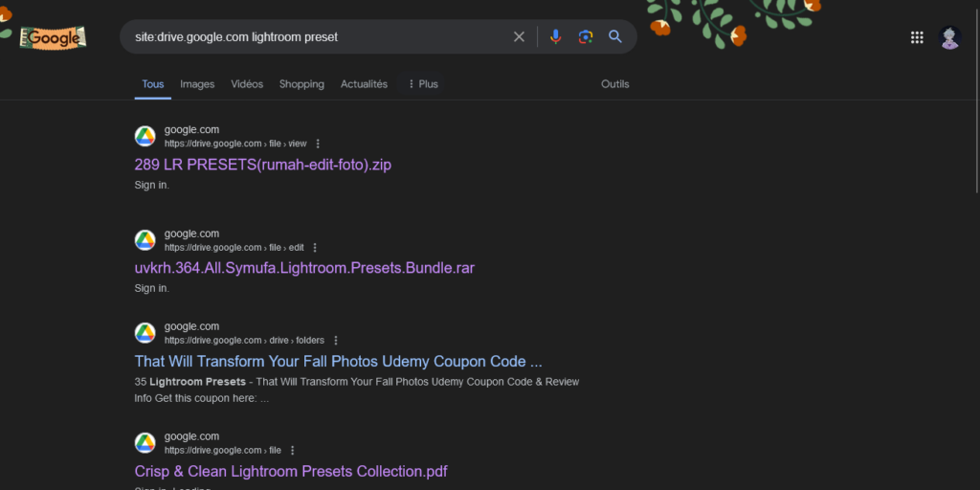Click Drive favicon of 289 LR PRESETS result

tap(145, 136)
